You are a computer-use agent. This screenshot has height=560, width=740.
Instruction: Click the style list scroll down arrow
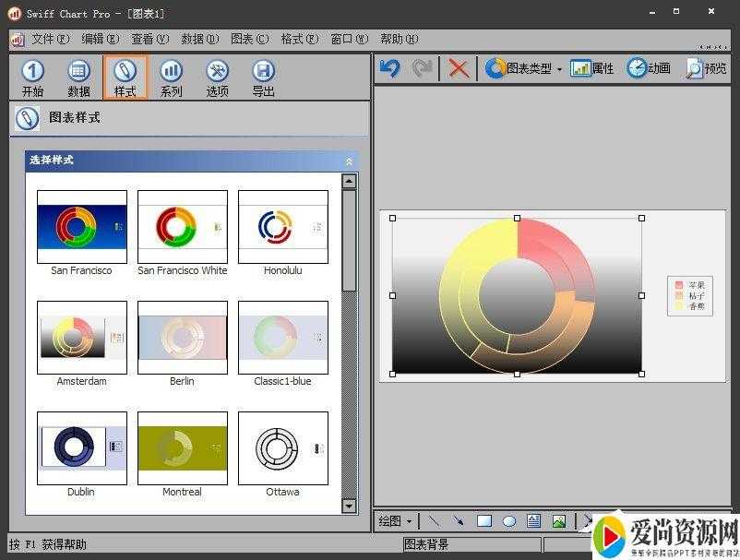pyautogui.click(x=349, y=506)
